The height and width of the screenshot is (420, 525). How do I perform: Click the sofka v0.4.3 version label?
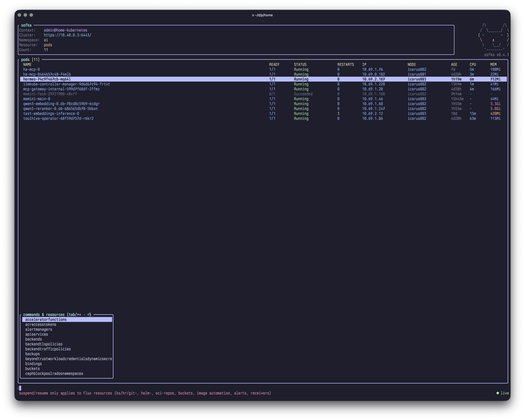[x=496, y=55]
